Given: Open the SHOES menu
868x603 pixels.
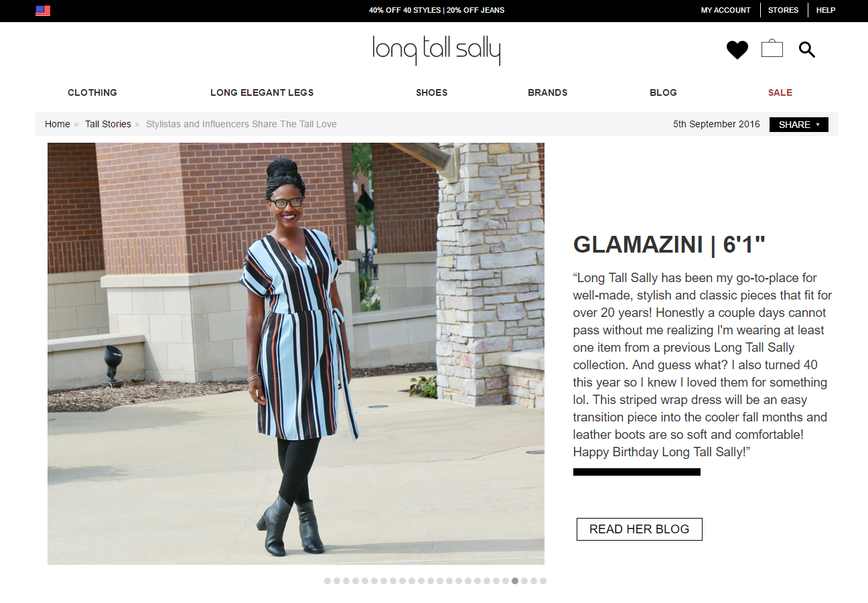Looking at the screenshot, I should [431, 92].
